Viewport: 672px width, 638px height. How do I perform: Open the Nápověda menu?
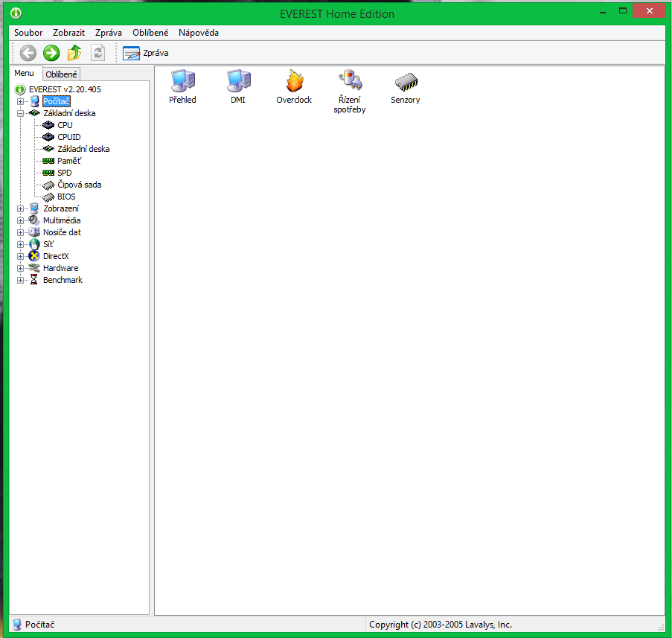click(x=199, y=33)
